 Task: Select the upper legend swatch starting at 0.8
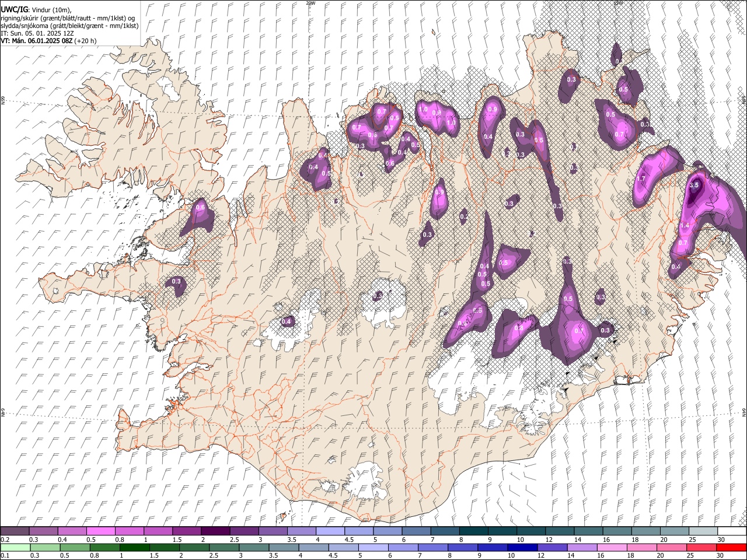pos(130,531)
